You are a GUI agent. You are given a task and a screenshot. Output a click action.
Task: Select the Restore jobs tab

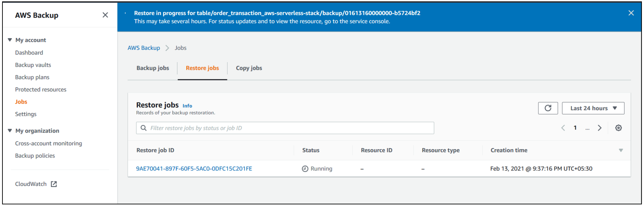click(x=202, y=68)
